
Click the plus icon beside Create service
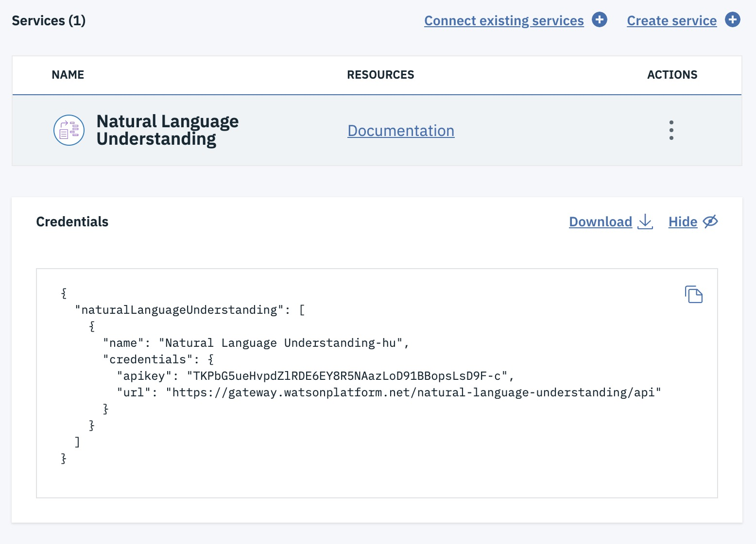[x=732, y=20]
